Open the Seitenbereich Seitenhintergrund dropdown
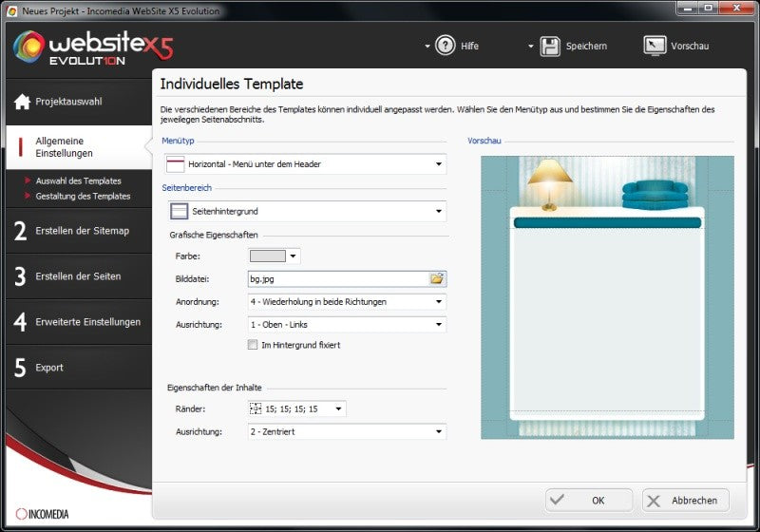 pos(307,211)
